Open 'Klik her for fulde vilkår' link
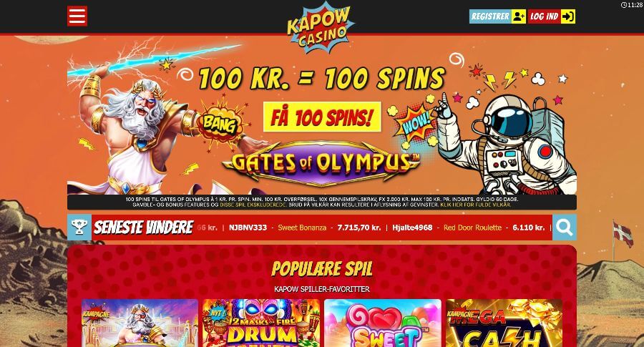Viewport: 644px width, 347px height. (x=476, y=205)
